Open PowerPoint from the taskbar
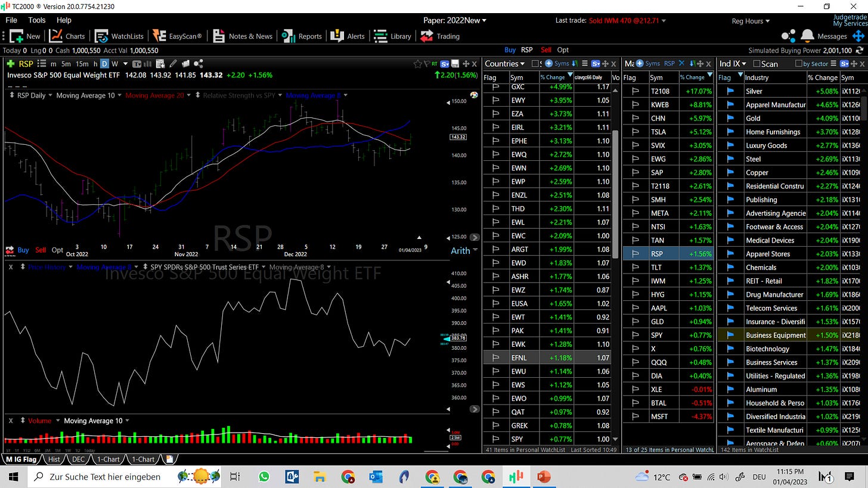This screenshot has height=488, width=868. pos(544,477)
